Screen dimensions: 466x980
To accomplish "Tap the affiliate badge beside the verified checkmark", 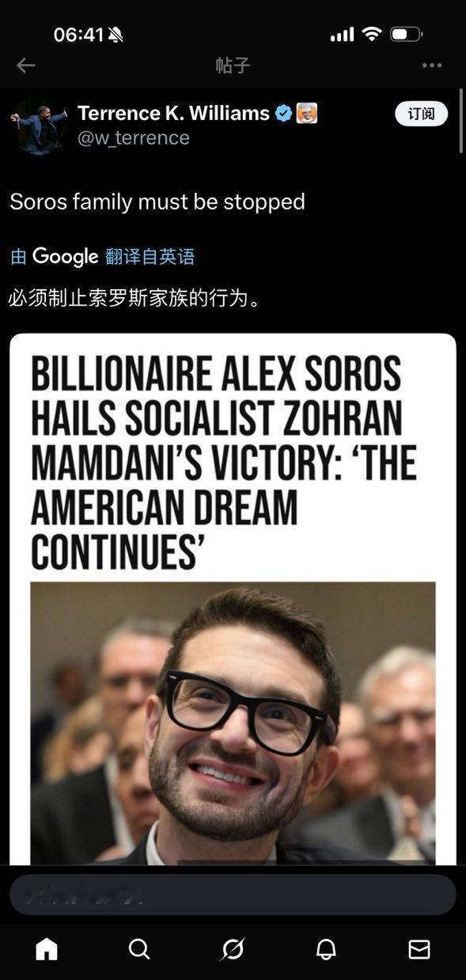I will click(307, 114).
